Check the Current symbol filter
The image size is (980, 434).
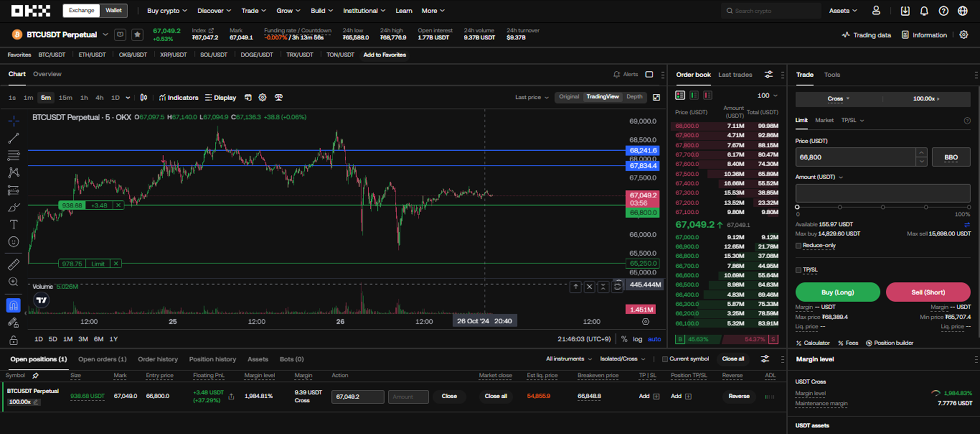click(x=665, y=359)
